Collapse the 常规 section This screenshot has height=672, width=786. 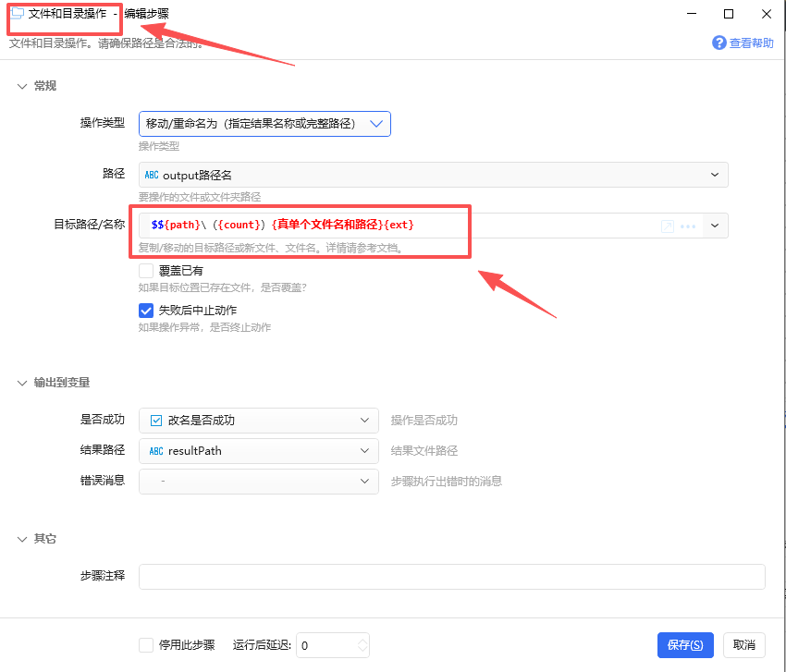click(x=22, y=86)
